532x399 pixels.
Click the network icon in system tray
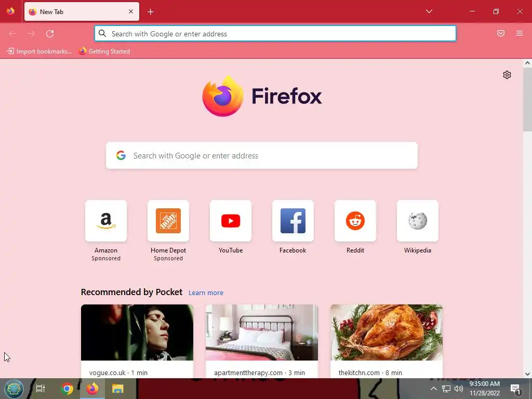[x=446, y=389]
